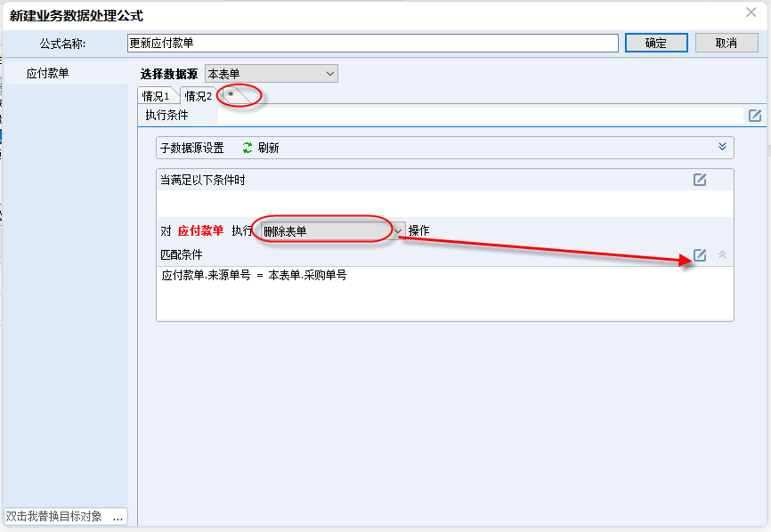Click the 公式名称 input field
This screenshot has width=771, height=532.
tap(373, 43)
